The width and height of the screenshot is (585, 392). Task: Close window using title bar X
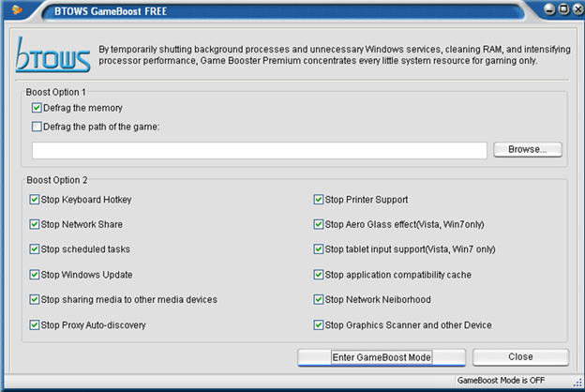coord(577,9)
